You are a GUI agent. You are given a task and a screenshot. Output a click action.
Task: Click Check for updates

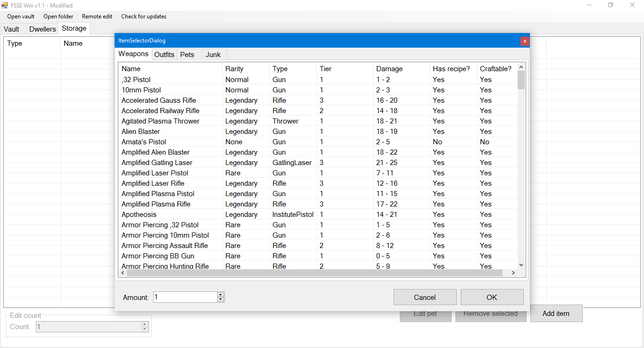pyautogui.click(x=144, y=17)
